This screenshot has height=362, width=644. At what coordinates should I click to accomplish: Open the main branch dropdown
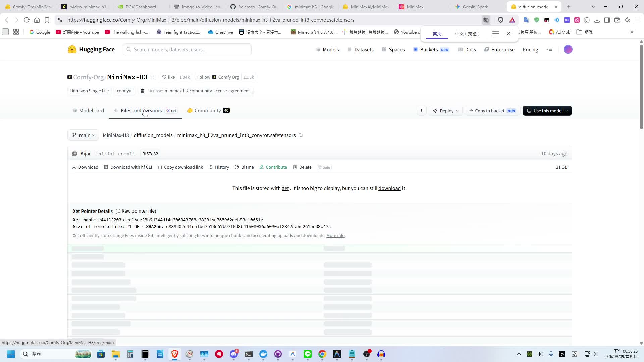point(83,135)
